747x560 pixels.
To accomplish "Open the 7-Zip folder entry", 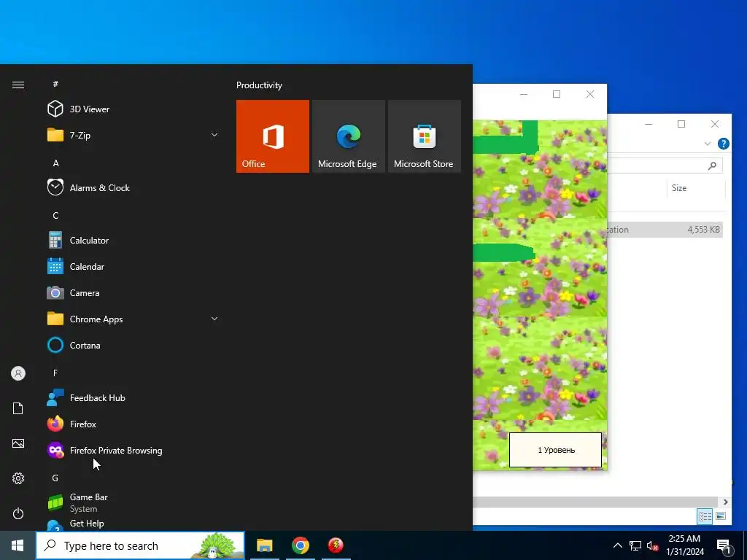I will tap(133, 135).
